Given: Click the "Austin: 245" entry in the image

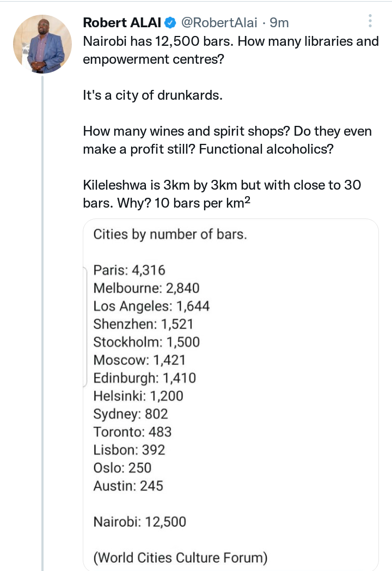Looking at the screenshot, I should (128, 486).
